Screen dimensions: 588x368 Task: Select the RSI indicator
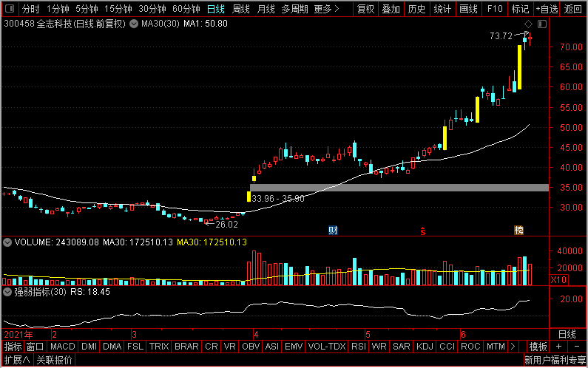[359, 347]
